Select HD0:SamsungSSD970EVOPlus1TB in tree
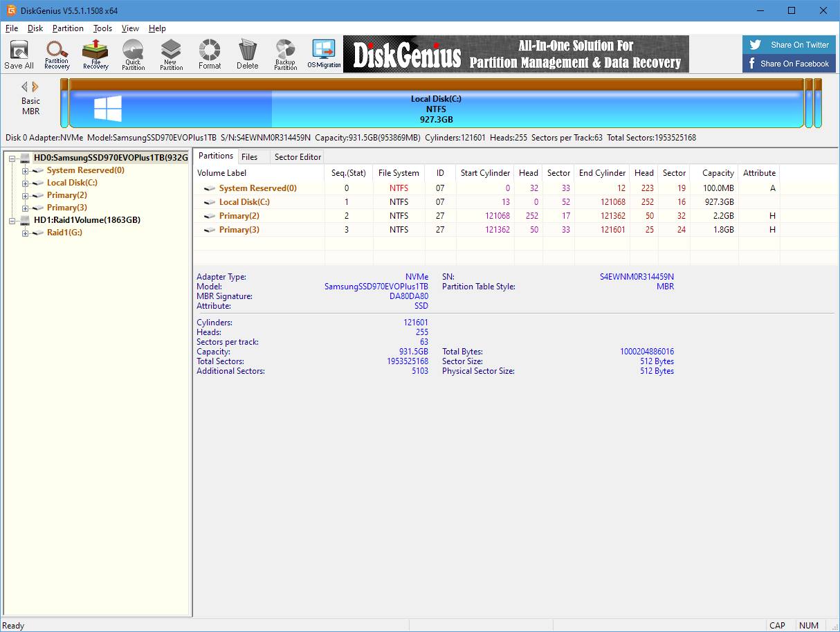Viewport: 840px width, 632px height. point(111,158)
